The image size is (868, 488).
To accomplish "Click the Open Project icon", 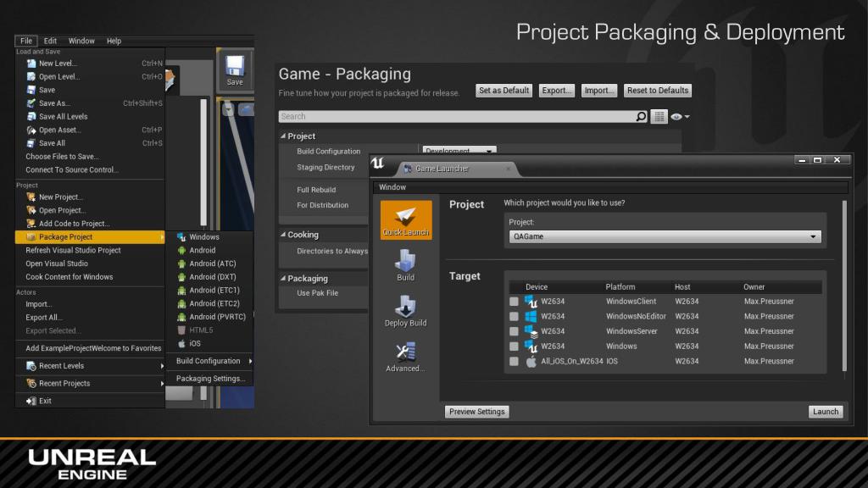I will pyautogui.click(x=31, y=210).
